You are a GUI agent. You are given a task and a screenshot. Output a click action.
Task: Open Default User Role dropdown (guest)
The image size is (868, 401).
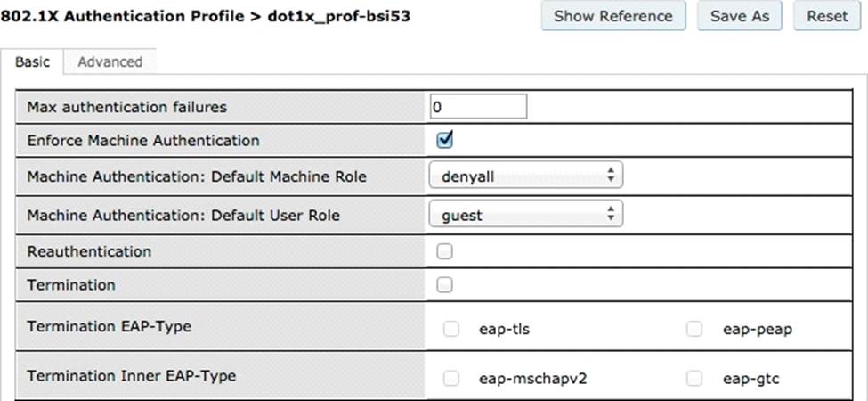[x=524, y=215]
